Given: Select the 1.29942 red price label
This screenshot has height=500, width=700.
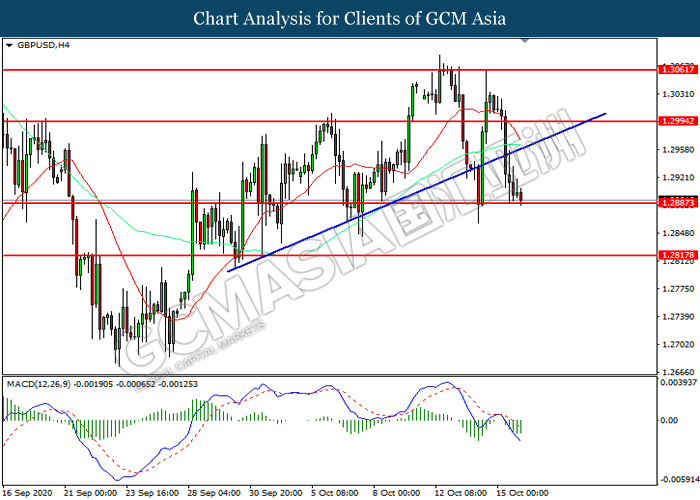Looking at the screenshot, I should coord(678,121).
